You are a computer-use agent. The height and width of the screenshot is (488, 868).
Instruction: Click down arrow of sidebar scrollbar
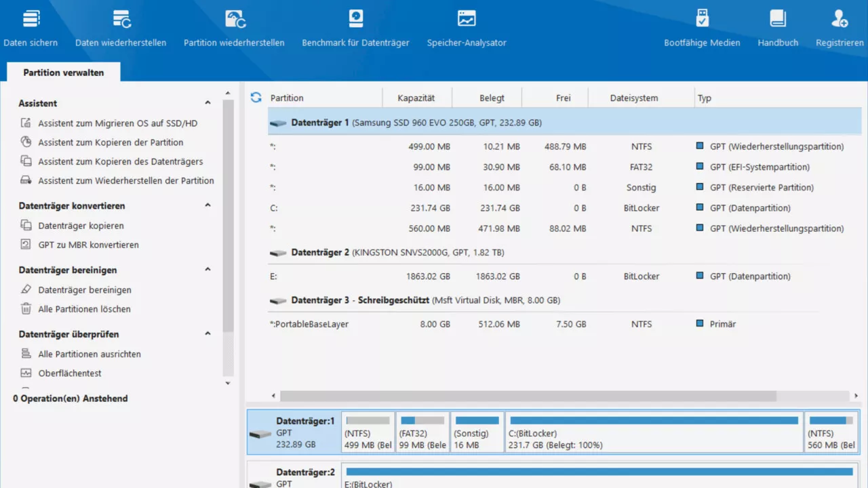[228, 384]
